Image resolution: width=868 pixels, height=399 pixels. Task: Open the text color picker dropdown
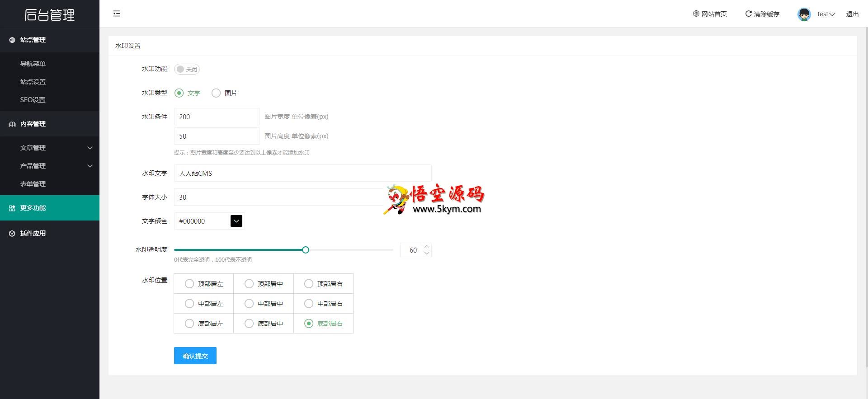click(x=236, y=221)
